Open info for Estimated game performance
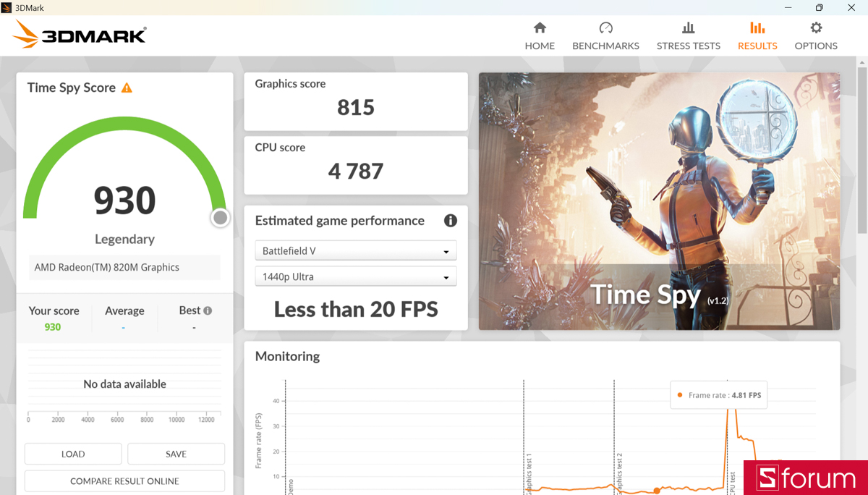 click(x=450, y=221)
